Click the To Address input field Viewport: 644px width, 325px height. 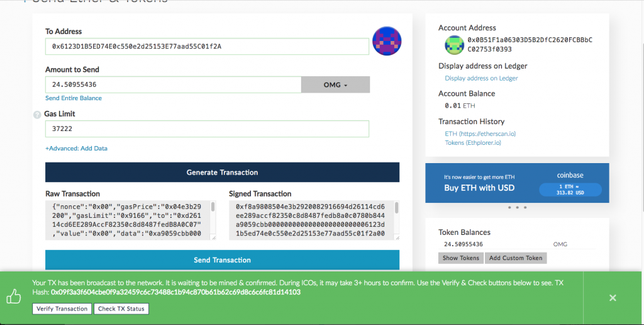coord(206,47)
